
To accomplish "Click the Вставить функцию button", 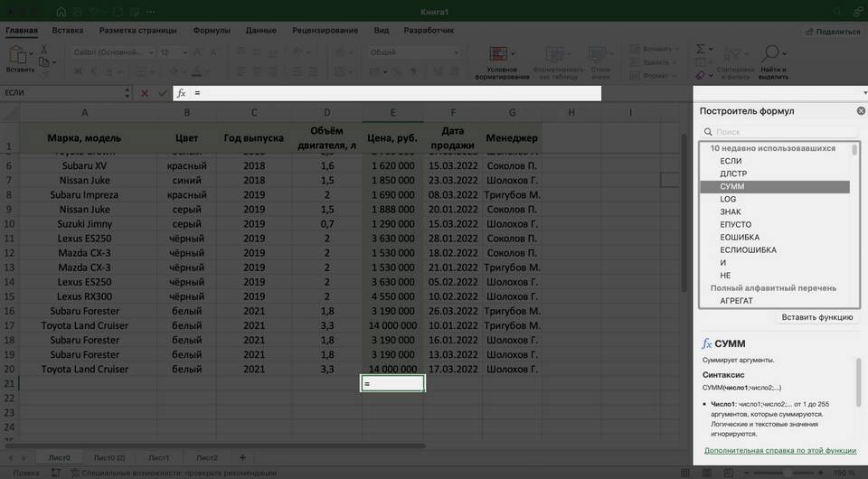I will coord(817,317).
